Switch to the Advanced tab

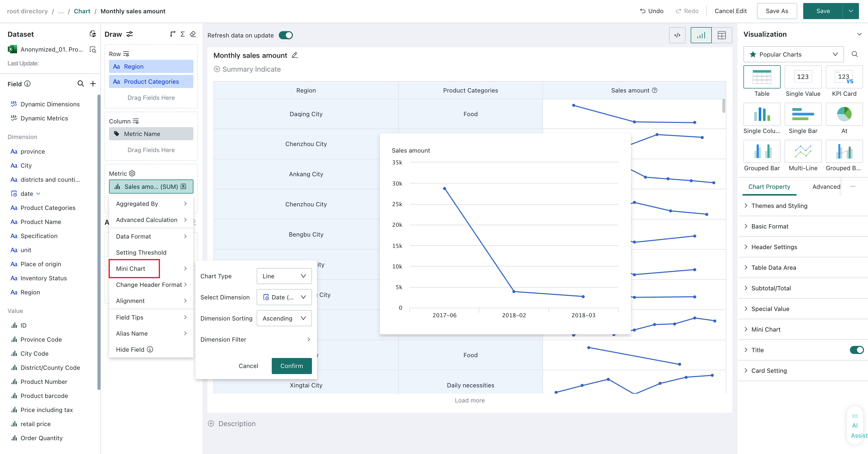[826, 187]
